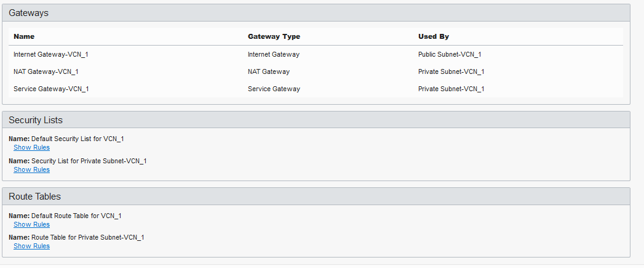Select the Service Gateway-VCN_1 name cell

coord(51,89)
